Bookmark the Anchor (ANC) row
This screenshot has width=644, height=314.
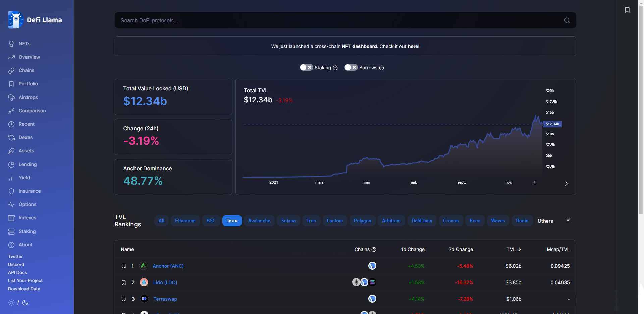pyautogui.click(x=124, y=266)
